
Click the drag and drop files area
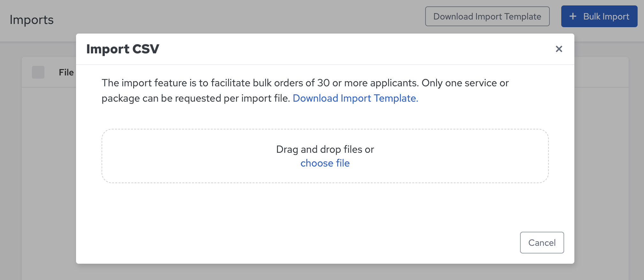pyautogui.click(x=325, y=156)
